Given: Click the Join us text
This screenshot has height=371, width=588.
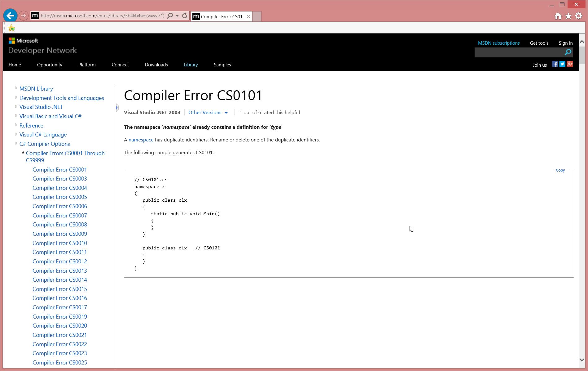Looking at the screenshot, I should point(540,65).
